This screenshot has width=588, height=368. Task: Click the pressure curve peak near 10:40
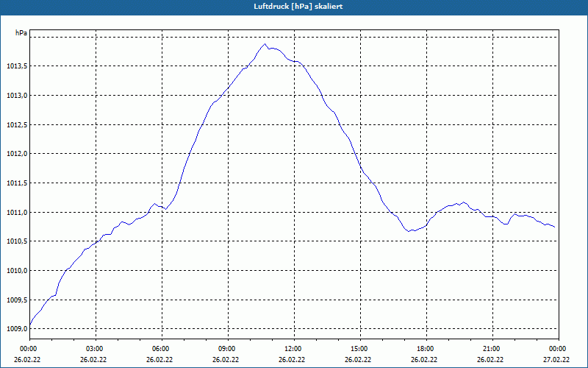coord(265,44)
